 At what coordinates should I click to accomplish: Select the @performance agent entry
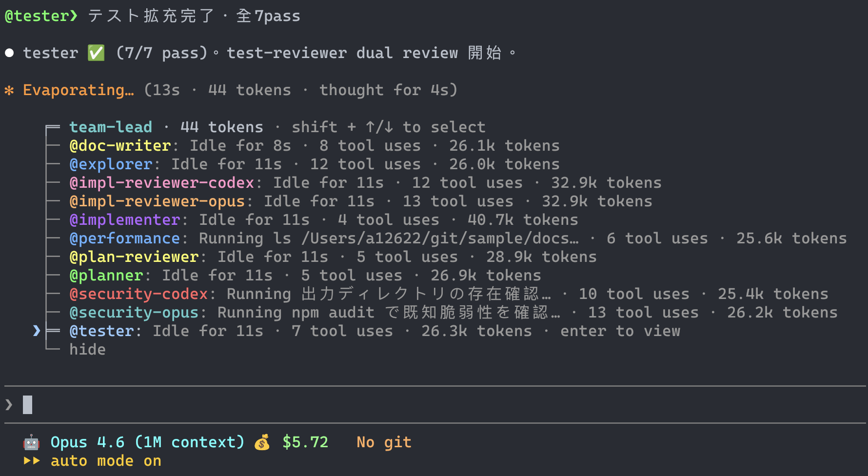(x=124, y=238)
